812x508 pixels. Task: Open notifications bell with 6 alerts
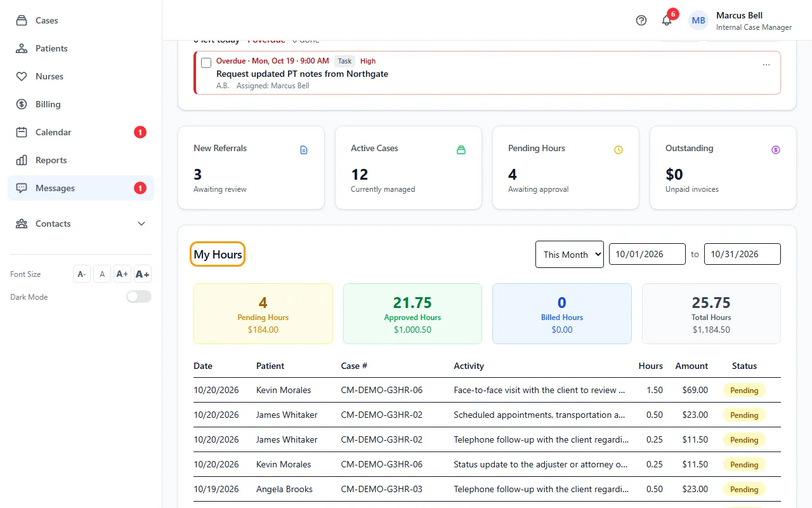pos(667,20)
